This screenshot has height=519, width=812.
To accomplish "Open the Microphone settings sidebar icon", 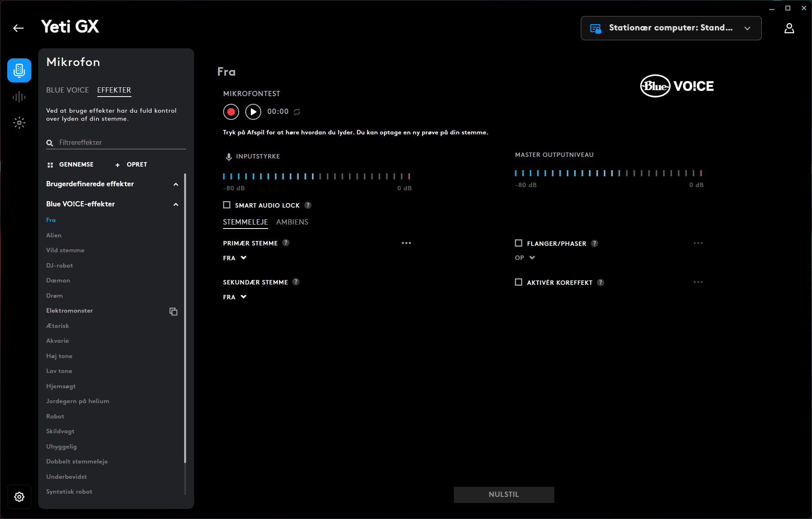I will [x=19, y=70].
